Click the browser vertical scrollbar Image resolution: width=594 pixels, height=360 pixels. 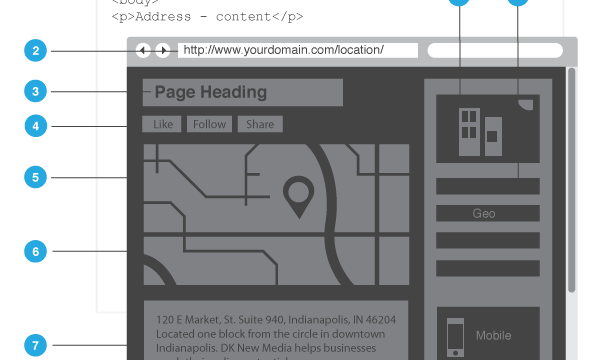(572, 180)
